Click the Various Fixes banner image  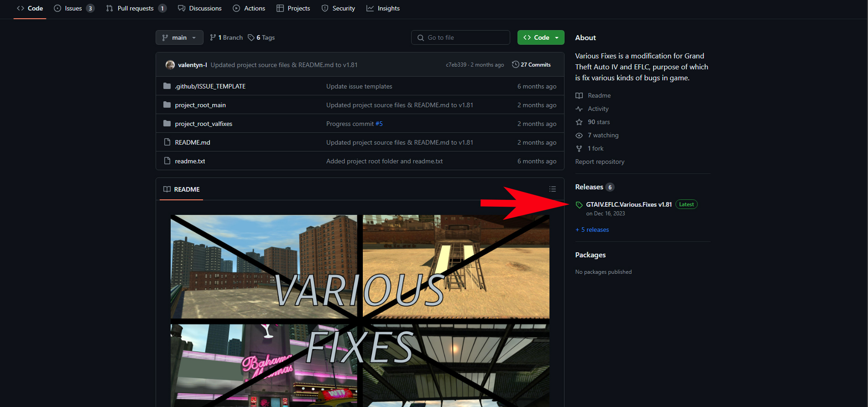coord(360,311)
